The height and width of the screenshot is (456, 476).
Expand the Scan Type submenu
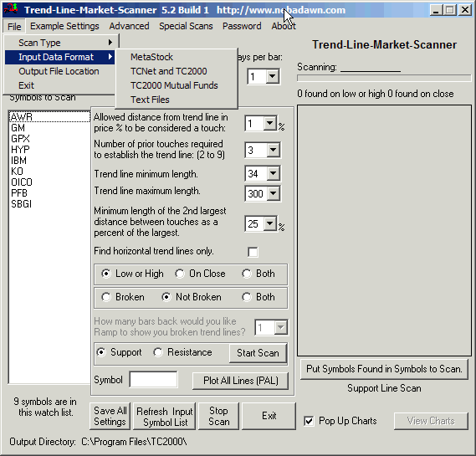pyautogui.click(x=59, y=43)
